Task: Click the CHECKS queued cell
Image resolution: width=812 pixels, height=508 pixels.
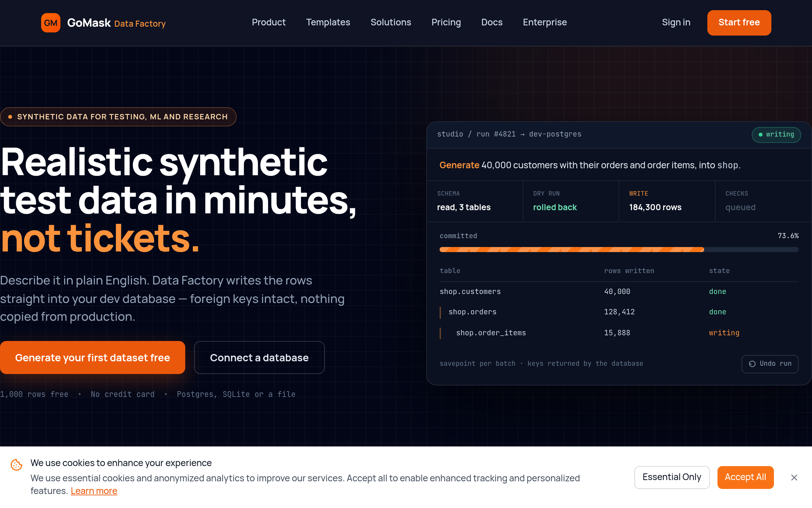Action: pyautogui.click(x=763, y=201)
